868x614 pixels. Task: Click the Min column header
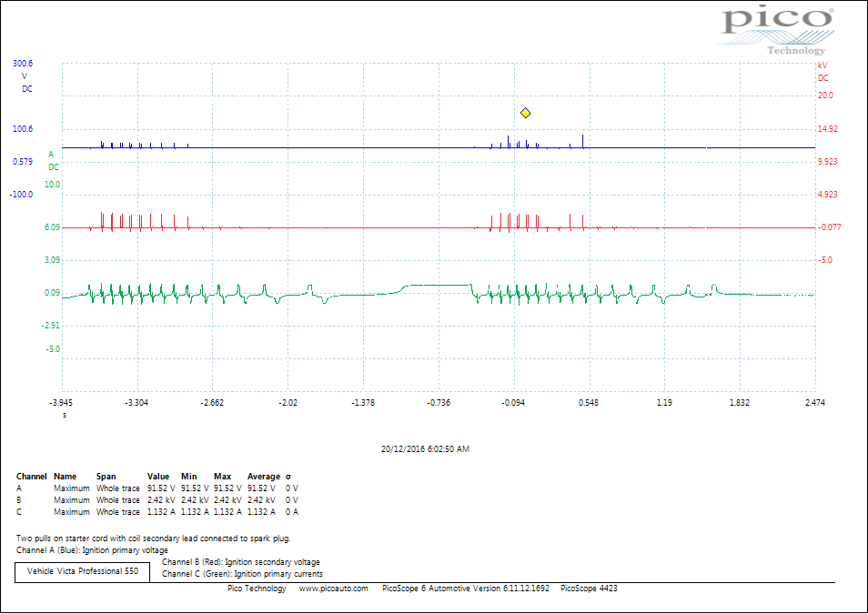tap(188, 476)
